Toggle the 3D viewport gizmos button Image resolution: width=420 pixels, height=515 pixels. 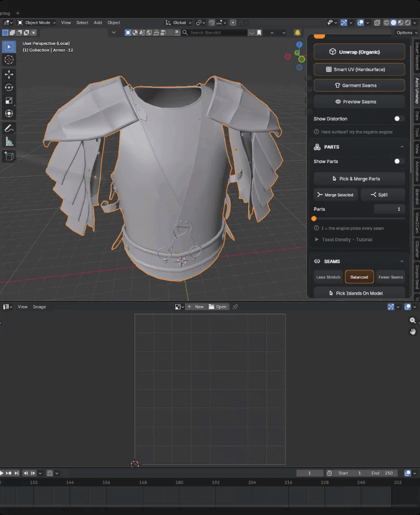click(x=344, y=23)
